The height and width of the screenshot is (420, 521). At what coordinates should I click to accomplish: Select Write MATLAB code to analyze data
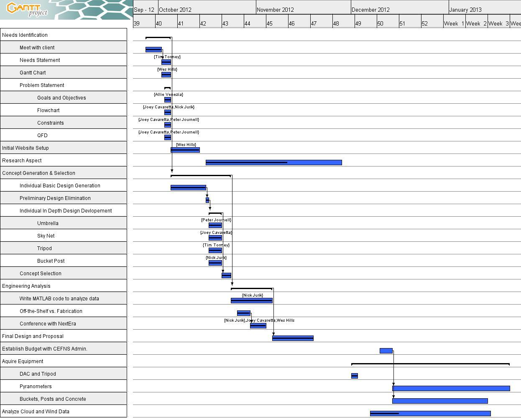coord(59,299)
